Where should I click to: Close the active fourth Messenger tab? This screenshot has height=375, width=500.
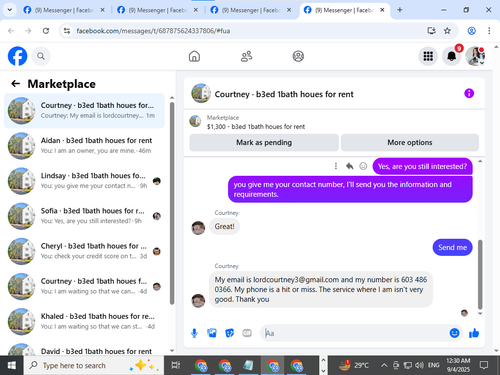click(x=382, y=10)
